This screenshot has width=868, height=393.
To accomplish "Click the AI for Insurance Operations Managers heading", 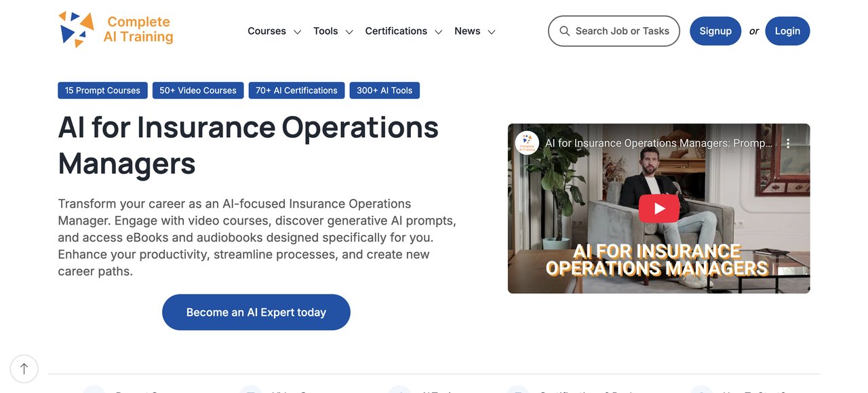I will coord(249,145).
